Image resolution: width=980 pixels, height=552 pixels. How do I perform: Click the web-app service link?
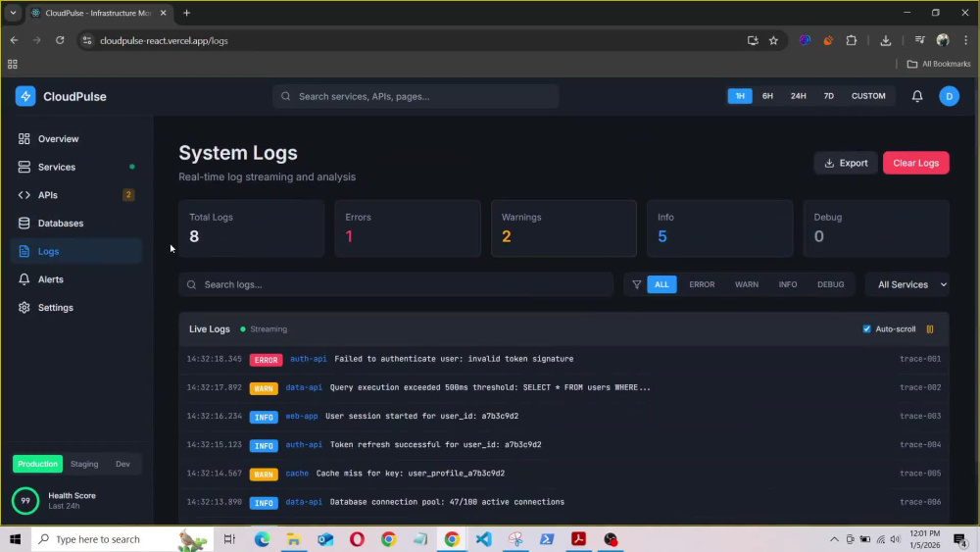pyautogui.click(x=302, y=416)
